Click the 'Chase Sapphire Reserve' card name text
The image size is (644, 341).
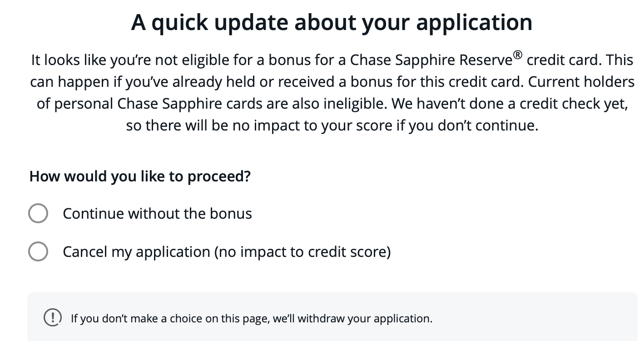pyautogui.click(x=431, y=60)
